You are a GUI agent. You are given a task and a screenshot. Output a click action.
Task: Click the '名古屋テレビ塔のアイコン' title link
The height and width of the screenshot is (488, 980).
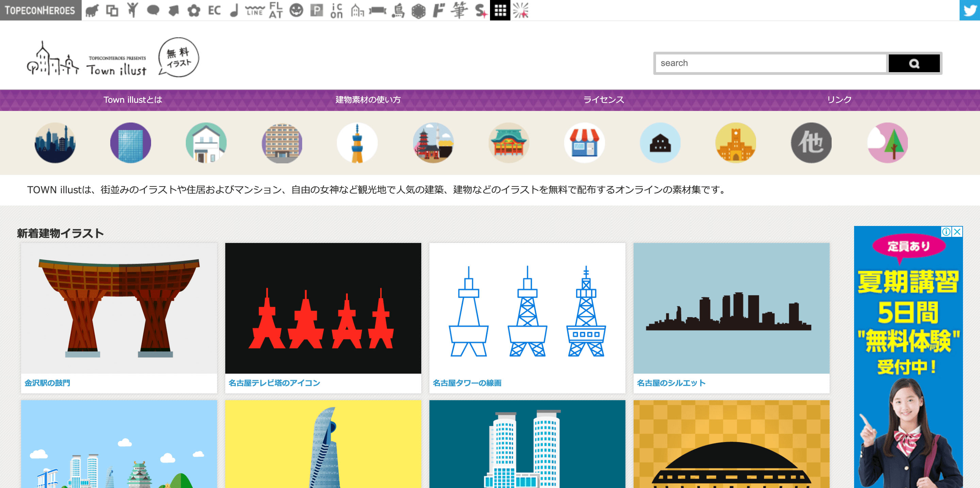(x=274, y=383)
